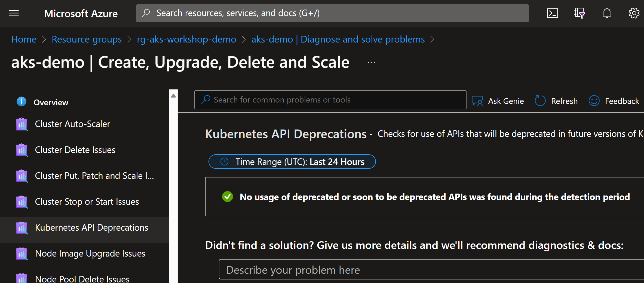Open the Directories and subscriptions filter icon
The image size is (644, 283).
tap(579, 13)
